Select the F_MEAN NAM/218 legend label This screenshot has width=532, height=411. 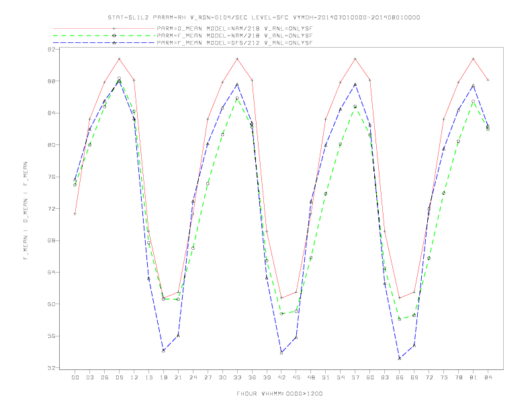[234, 36]
